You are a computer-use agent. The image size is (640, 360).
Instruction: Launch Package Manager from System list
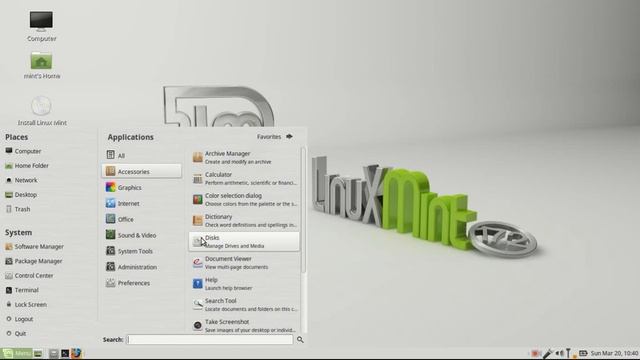(34, 261)
